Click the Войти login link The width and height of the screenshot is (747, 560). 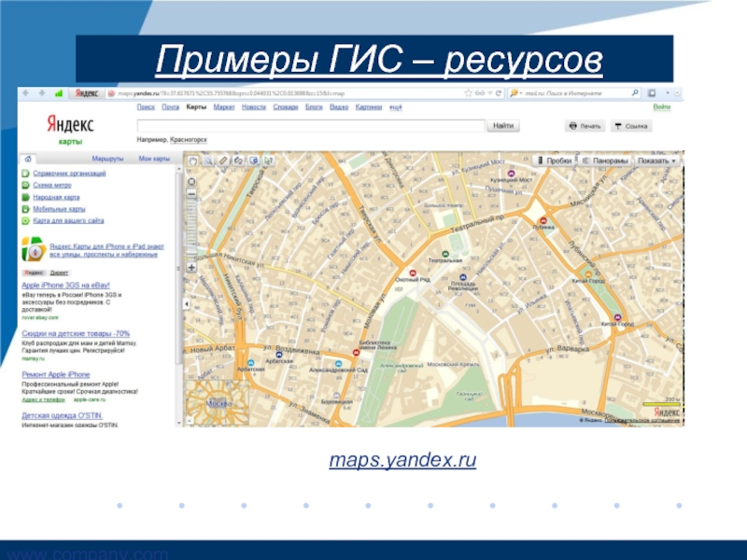[x=662, y=107]
